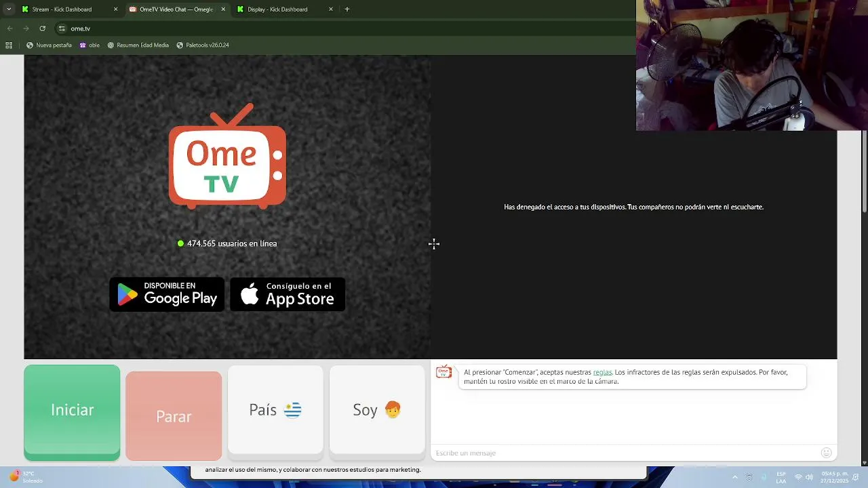
Task: Click the OmeTV television logo
Action: click(227, 156)
